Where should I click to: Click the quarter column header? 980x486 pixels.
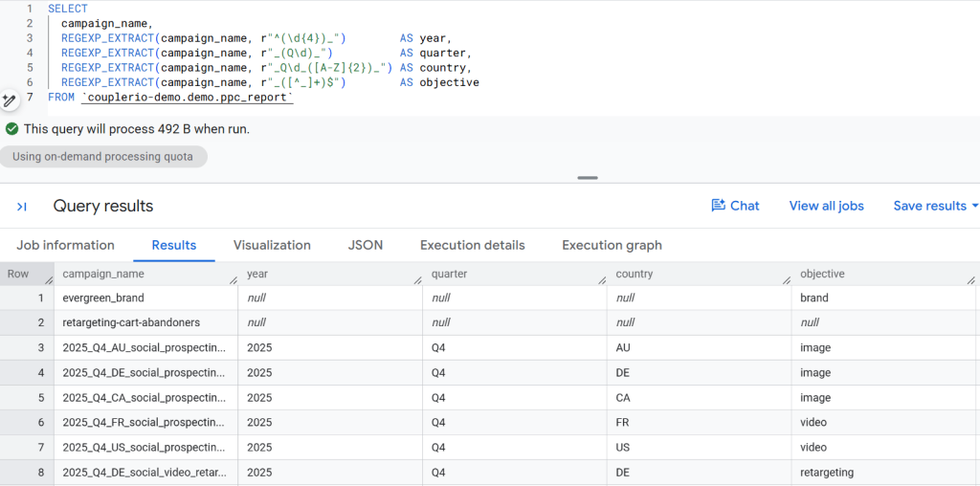[514, 274]
